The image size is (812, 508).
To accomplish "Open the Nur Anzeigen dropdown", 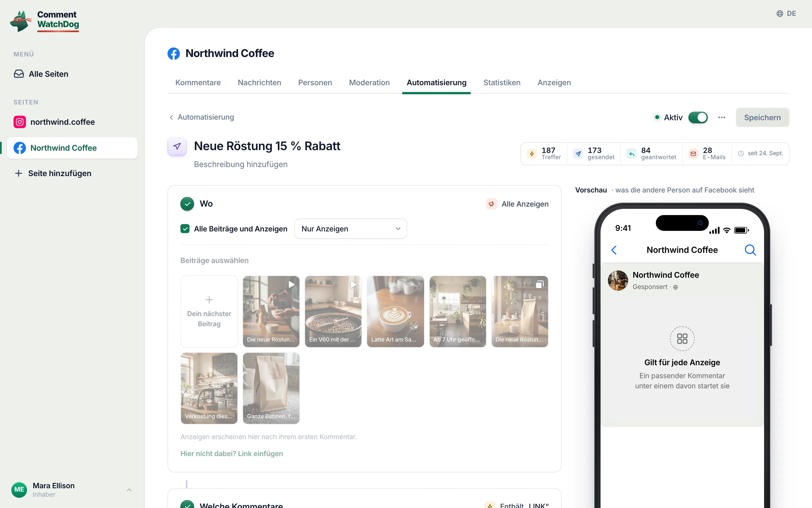I will pos(351,229).
